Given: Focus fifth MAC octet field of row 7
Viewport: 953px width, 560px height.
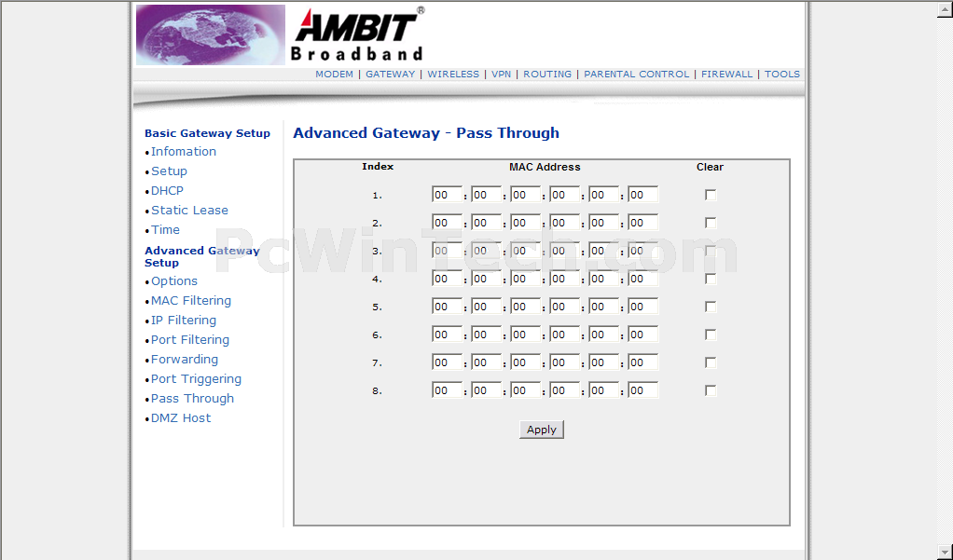Looking at the screenshot, I should (x=603, y=362).
